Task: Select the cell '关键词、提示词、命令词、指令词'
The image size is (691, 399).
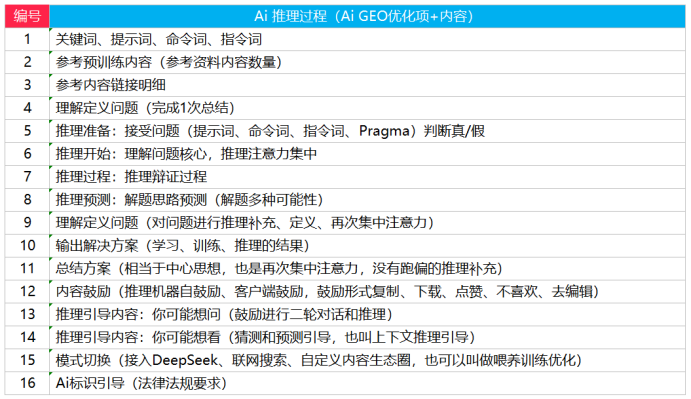Action: (368, 39)
